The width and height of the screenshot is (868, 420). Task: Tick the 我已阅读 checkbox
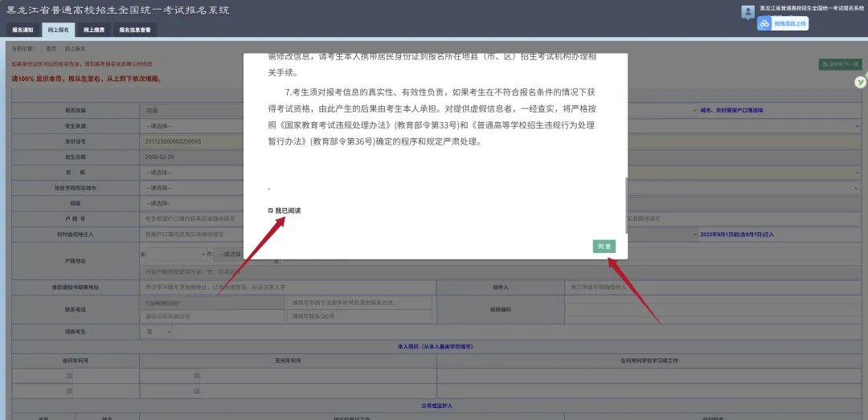tap(270, 211)
